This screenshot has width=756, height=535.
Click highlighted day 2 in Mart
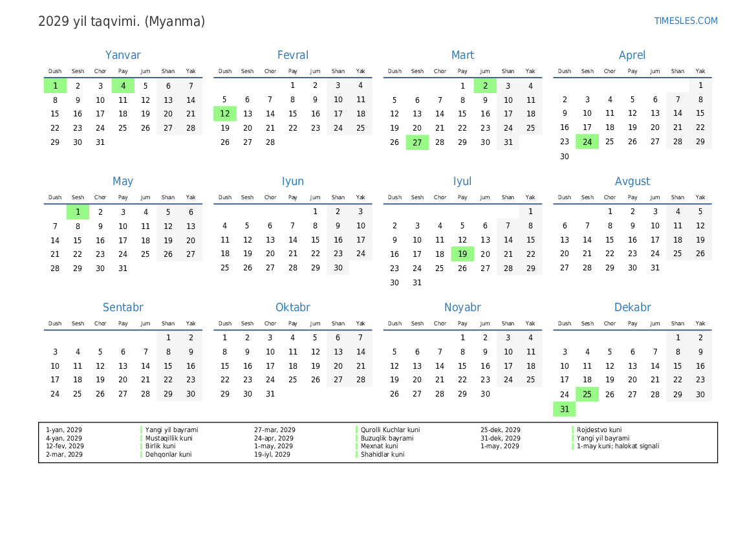(x=485, y=85)
